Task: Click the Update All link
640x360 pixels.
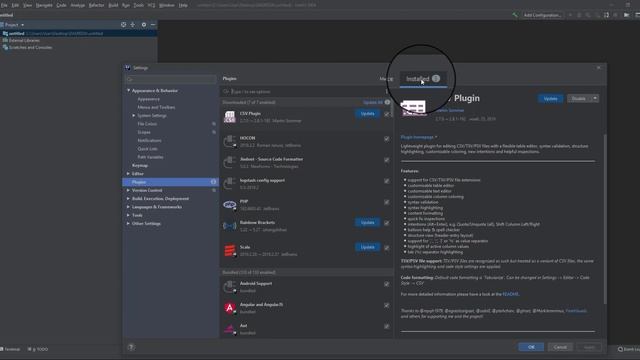Action: click(x=373, y=102)
